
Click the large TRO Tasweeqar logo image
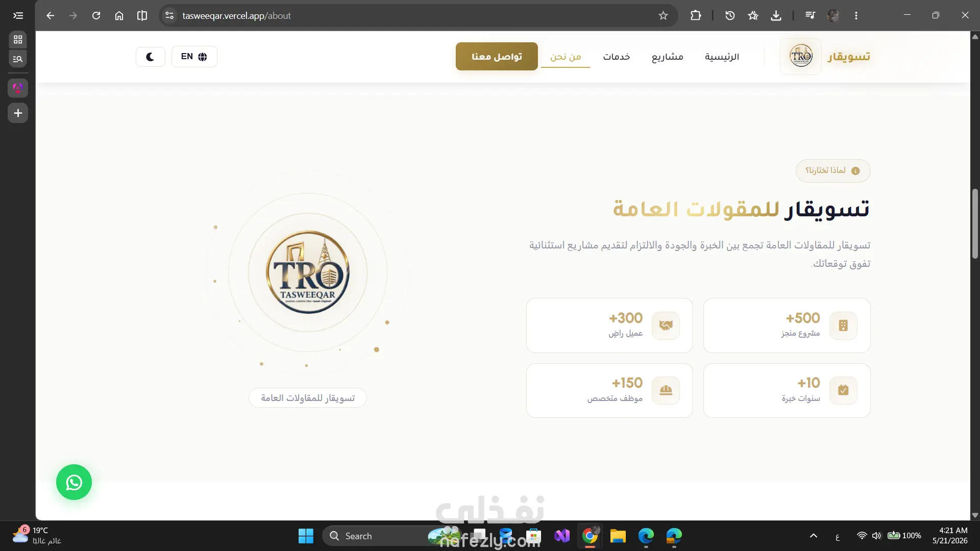[x=308, y=272]
